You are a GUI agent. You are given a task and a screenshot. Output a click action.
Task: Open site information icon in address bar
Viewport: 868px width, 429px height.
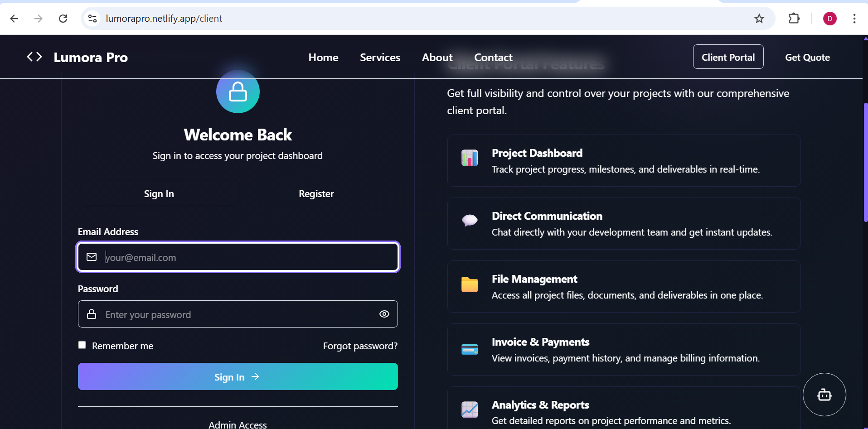[92, 19]
